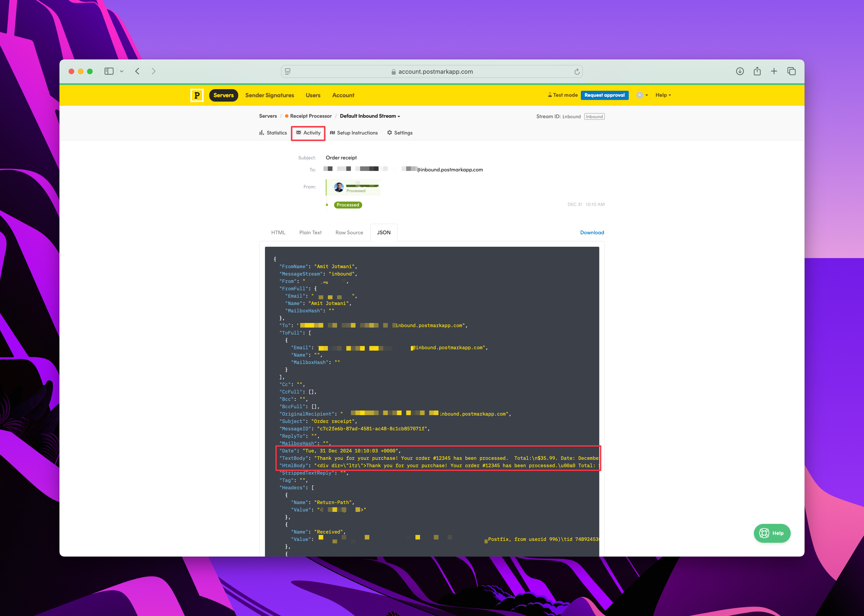The image size is (864, 616).
Task: Open sidebar options chevron next to sidebar icon
Action: tap(122, 71)
